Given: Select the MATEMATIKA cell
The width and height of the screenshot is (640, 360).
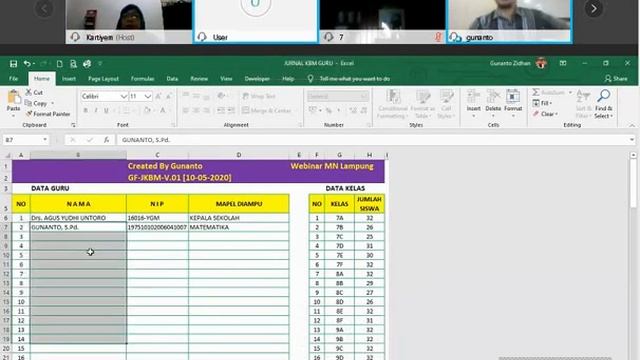Looking at the screenshot, I should coord(239,227).
